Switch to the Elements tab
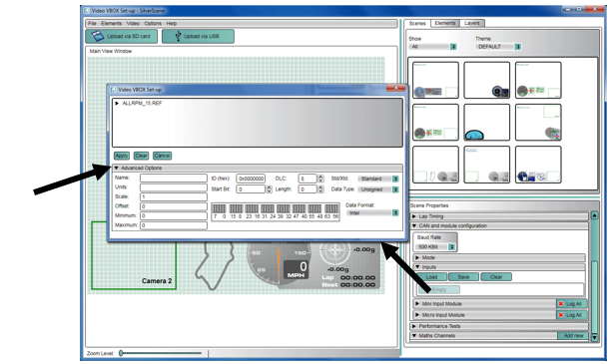613x364 pixels. pos(445,23)
